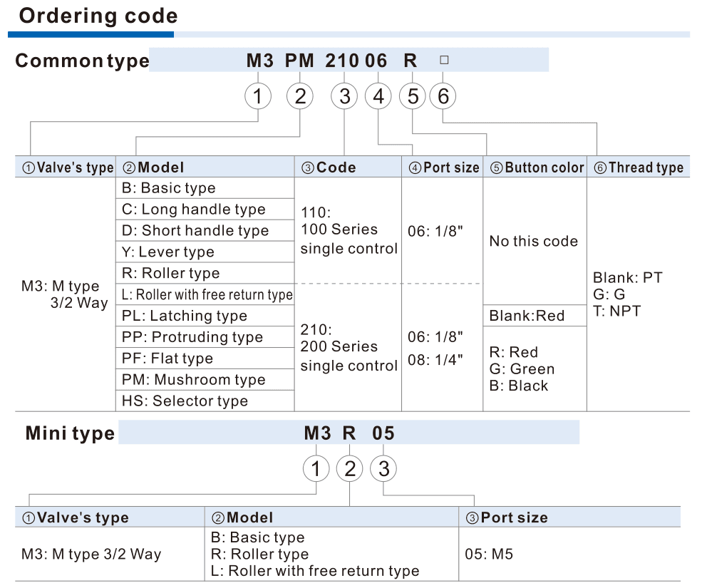Select the 'PP: Protruding type' row

(205, 337)
